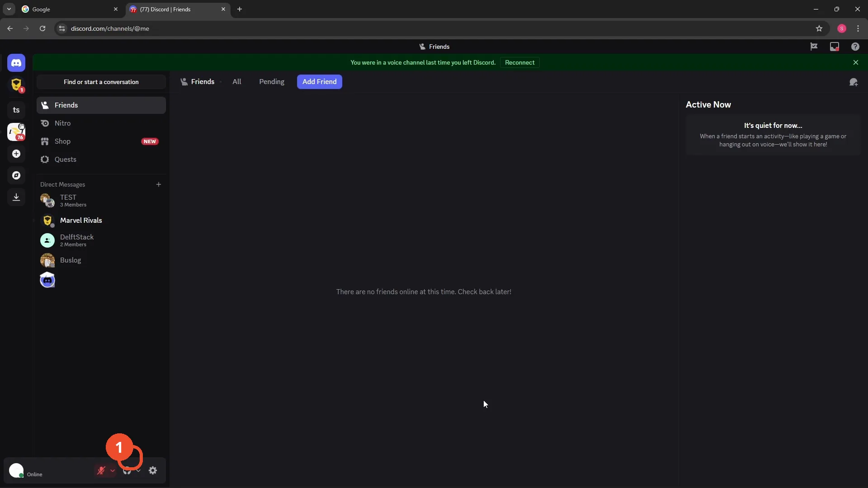Screen dimensions: 868x488
Task: Expand output device options chevron
Action: (x=138, y=470)
